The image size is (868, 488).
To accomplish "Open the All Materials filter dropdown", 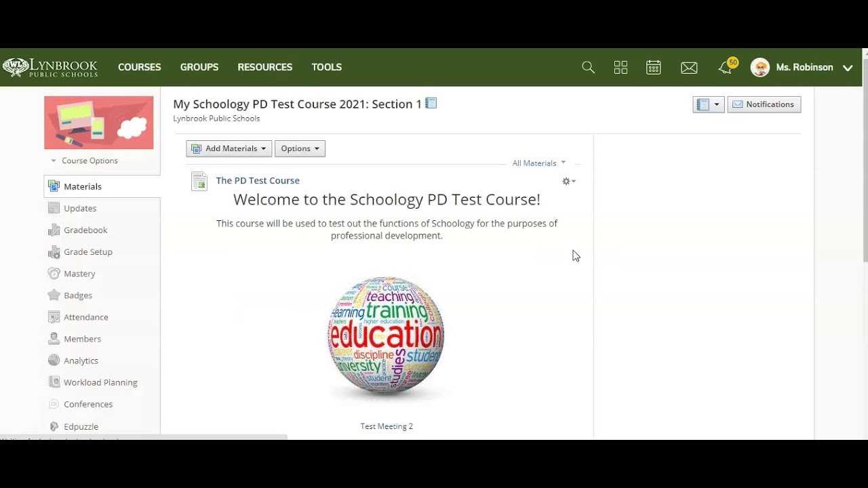I will 539,163.
